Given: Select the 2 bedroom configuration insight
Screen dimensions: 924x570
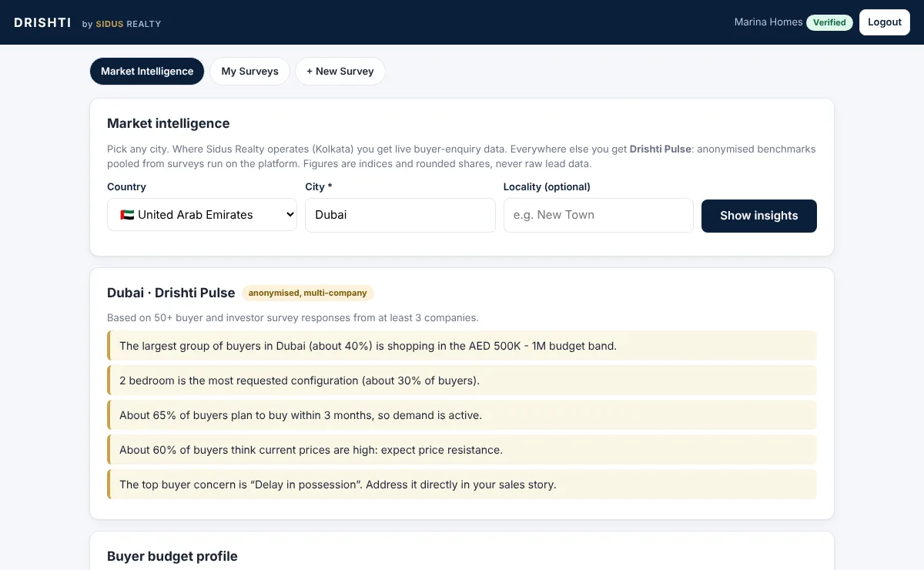Looking at the screenshot, I should coord(462,381).
